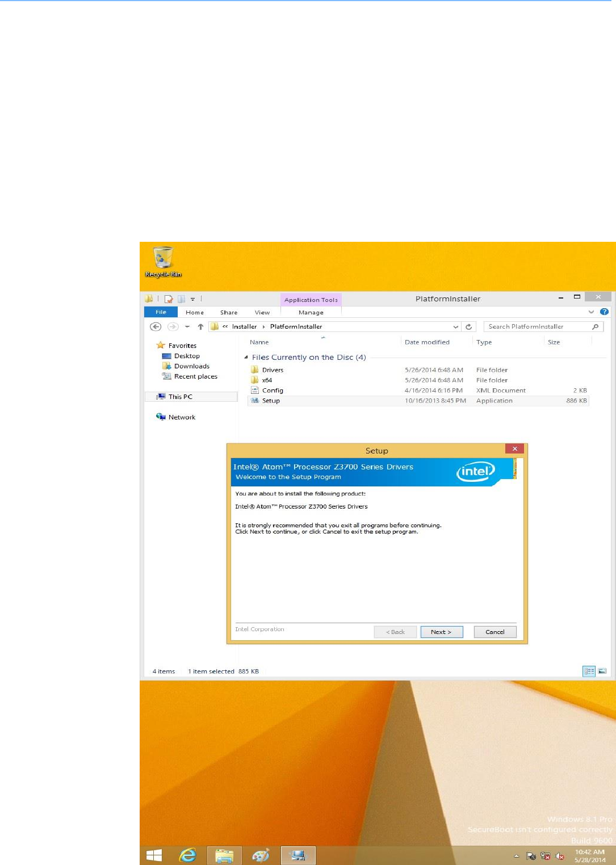Click the network status tray icon
The image size is (616, 865).
click(x=545, y=856)
